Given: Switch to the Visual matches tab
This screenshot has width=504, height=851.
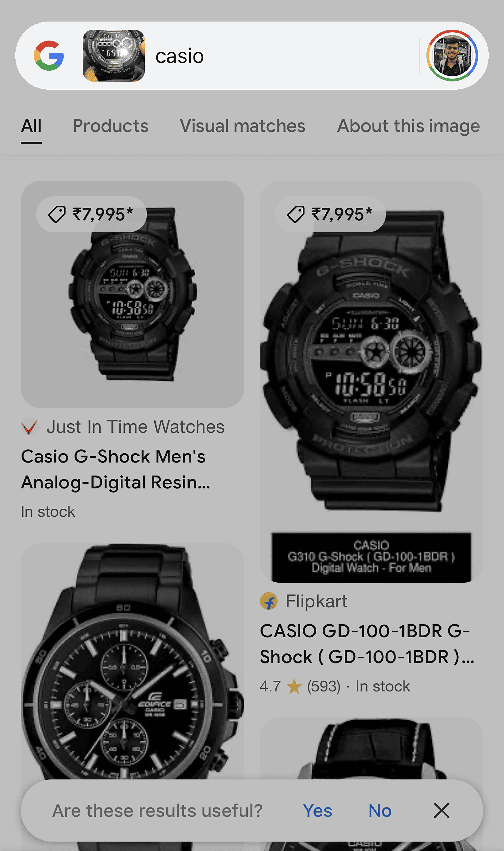Looking at the screenshot, I should pos(242,125).
